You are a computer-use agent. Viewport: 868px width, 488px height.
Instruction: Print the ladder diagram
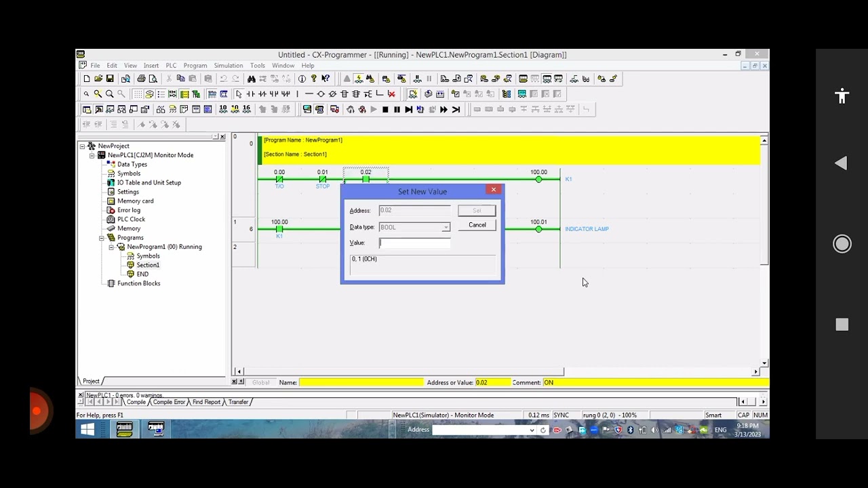pyautogui.click(x=141, y=79)
